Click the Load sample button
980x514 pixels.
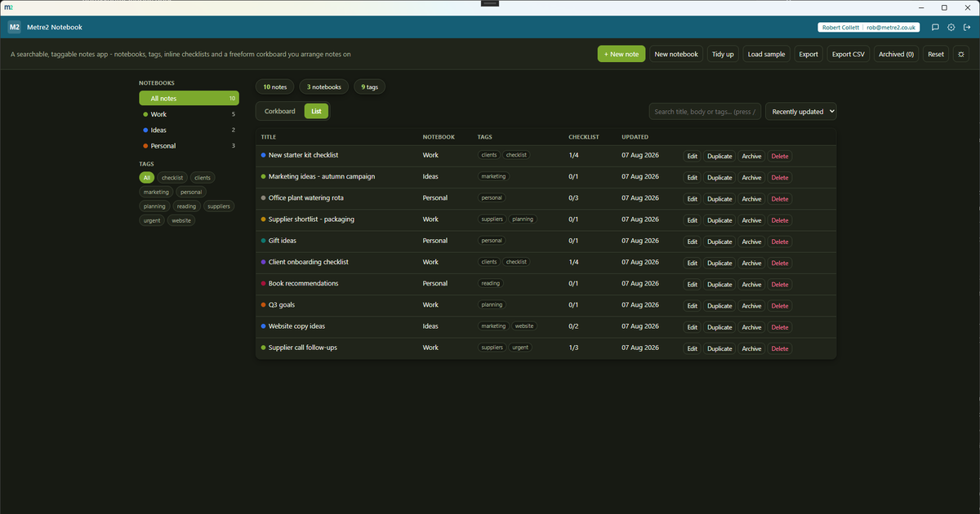click(766, 54)
